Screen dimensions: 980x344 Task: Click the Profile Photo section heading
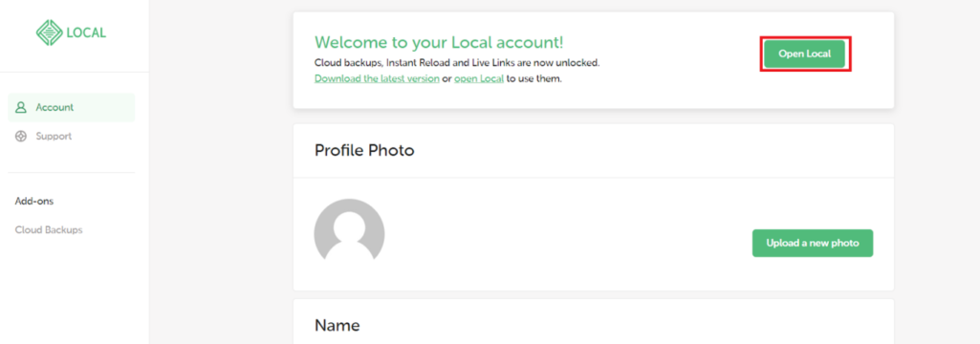pyautogui.click(x=364, y=150)
